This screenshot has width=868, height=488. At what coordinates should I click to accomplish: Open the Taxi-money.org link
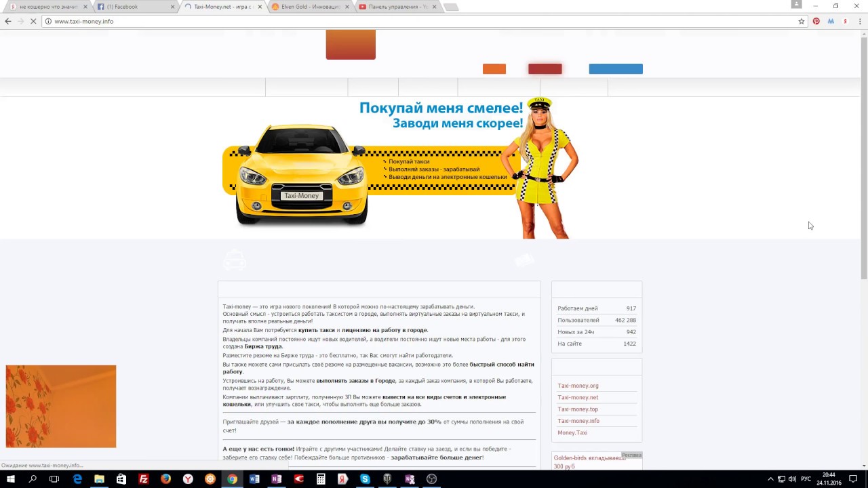pos(578,386)
